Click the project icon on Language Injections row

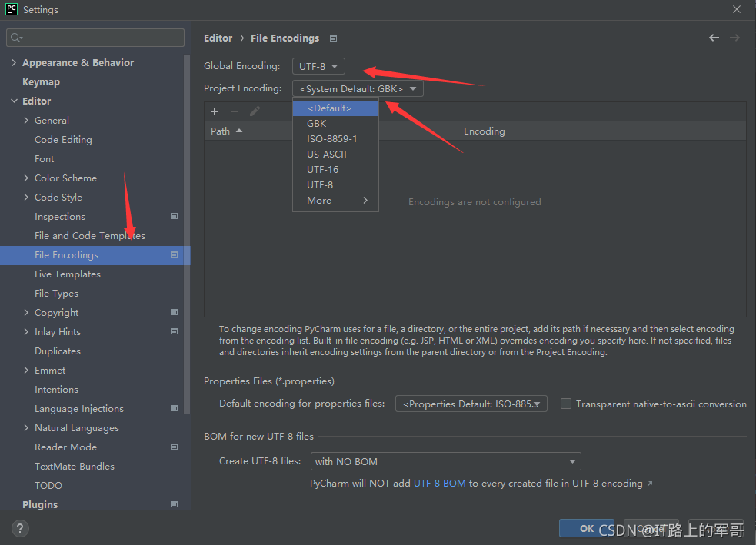[175, 408]
